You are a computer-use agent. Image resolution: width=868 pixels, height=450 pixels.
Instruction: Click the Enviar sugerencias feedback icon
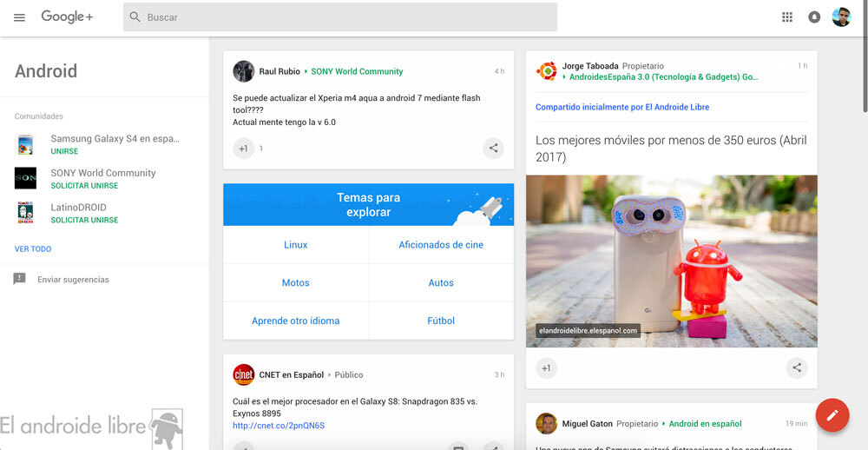19,280
